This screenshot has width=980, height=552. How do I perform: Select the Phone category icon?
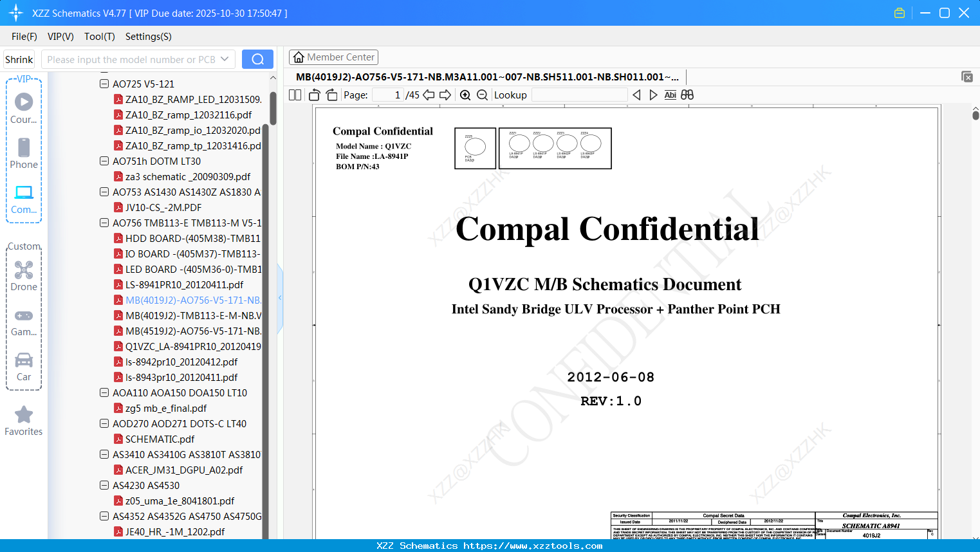pyautogui.click(x=24, y=153)
